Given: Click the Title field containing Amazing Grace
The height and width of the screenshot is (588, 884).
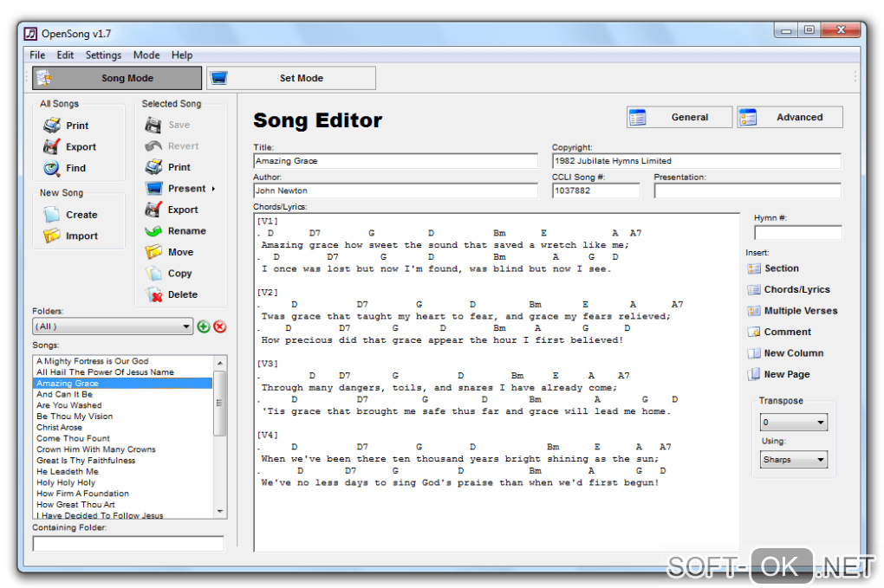Looking at the screenshot, I should 396,161.
